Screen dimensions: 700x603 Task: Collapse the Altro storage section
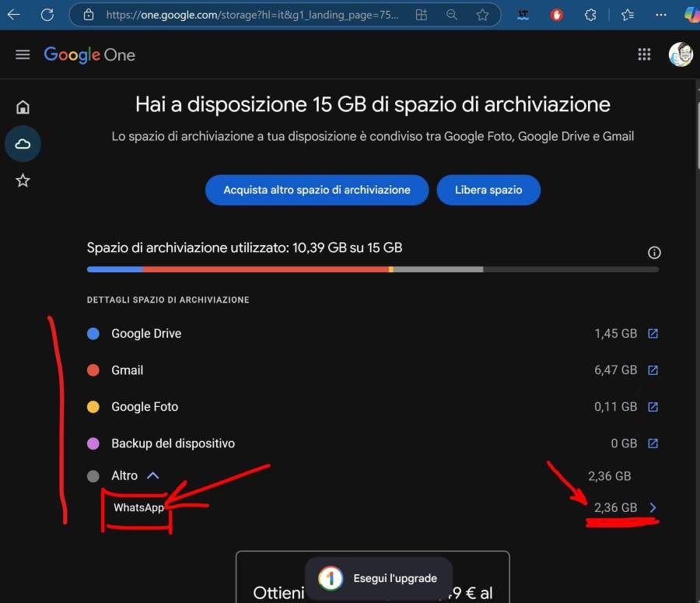(153, 475)
